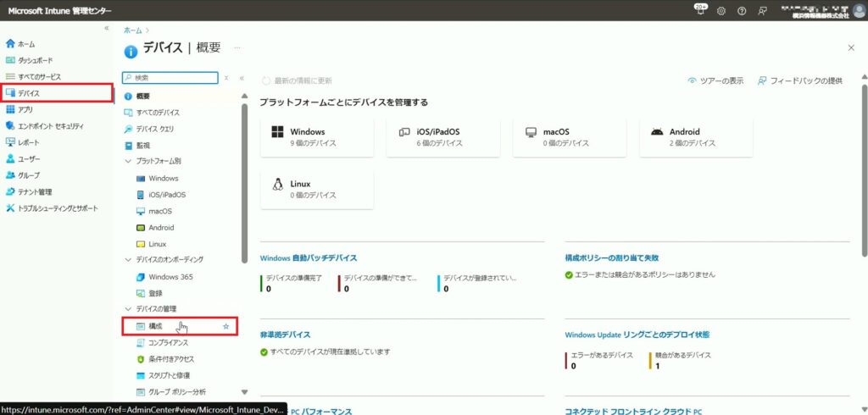The image size is (868, 415).
Task: Open the more options ellipsis beside 概要
Action: (237, 48)
